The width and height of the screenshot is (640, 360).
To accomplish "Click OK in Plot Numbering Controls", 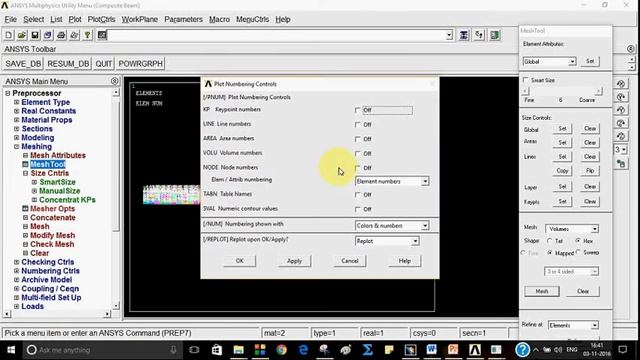I will [x=240, y=261].
